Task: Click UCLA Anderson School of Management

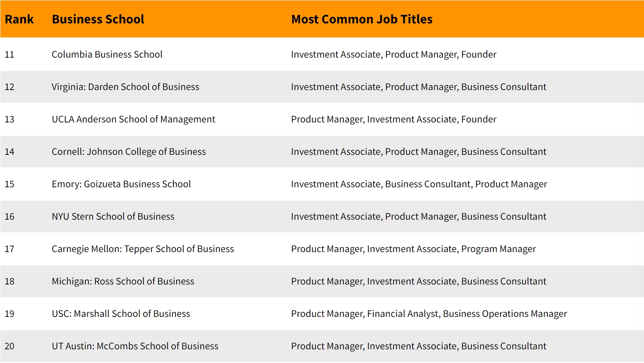Action: pos(133,119)
